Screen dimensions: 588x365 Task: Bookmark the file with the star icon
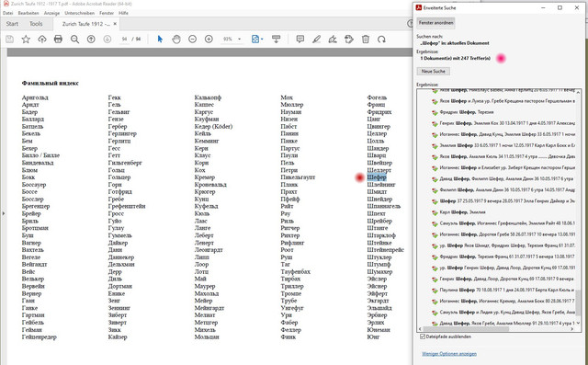pos(26,39)
